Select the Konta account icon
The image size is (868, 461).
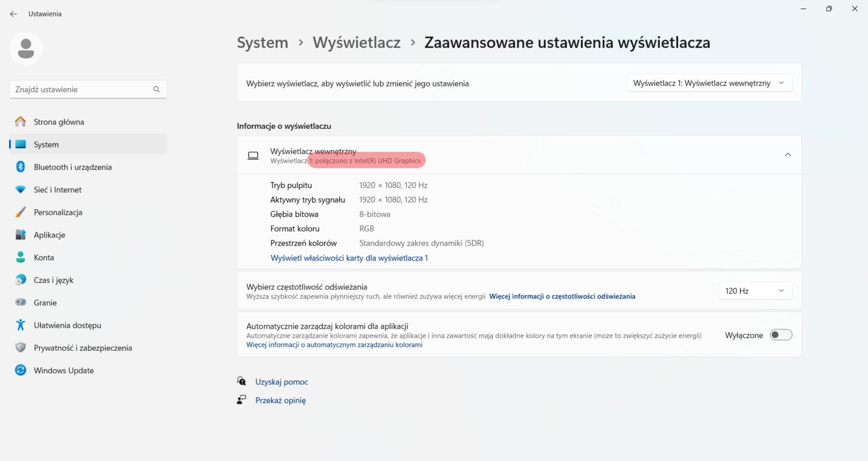[20, 257]
